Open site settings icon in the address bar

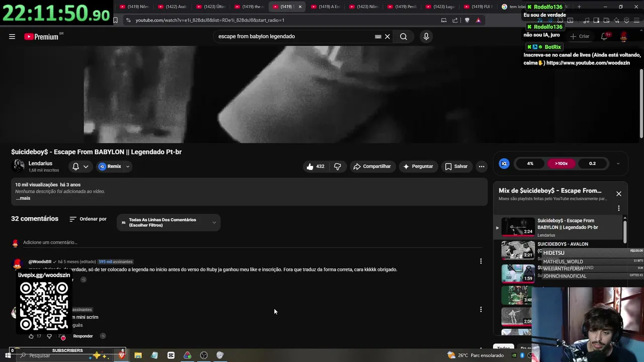tap(128, 20)
